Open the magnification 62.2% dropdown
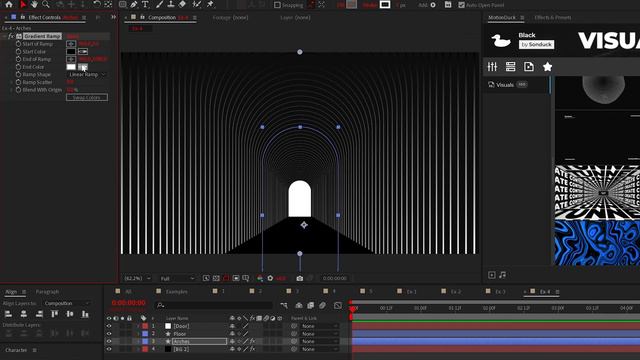The width and height of the screenshot is (640, 360). (138, 278)
